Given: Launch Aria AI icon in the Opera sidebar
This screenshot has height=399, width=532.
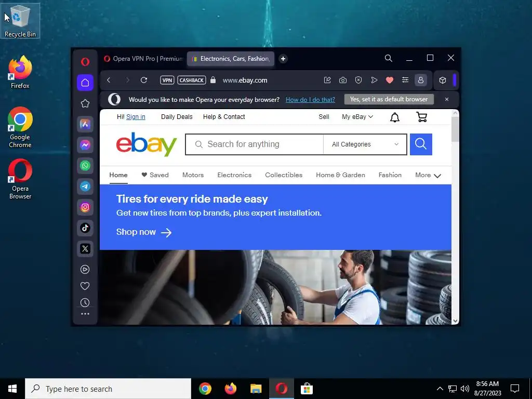Looking at the screenshot, I should point(85,124).
